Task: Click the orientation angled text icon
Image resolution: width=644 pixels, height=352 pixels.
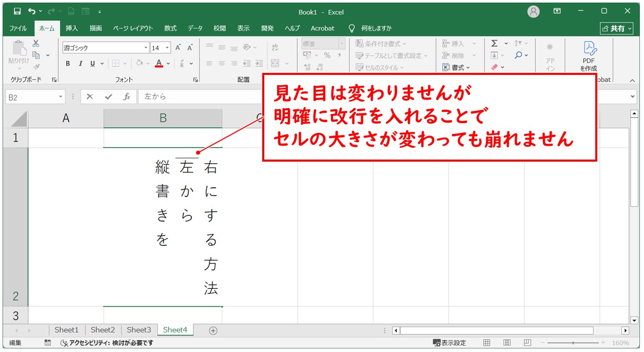Action: [x=247, y=48]
